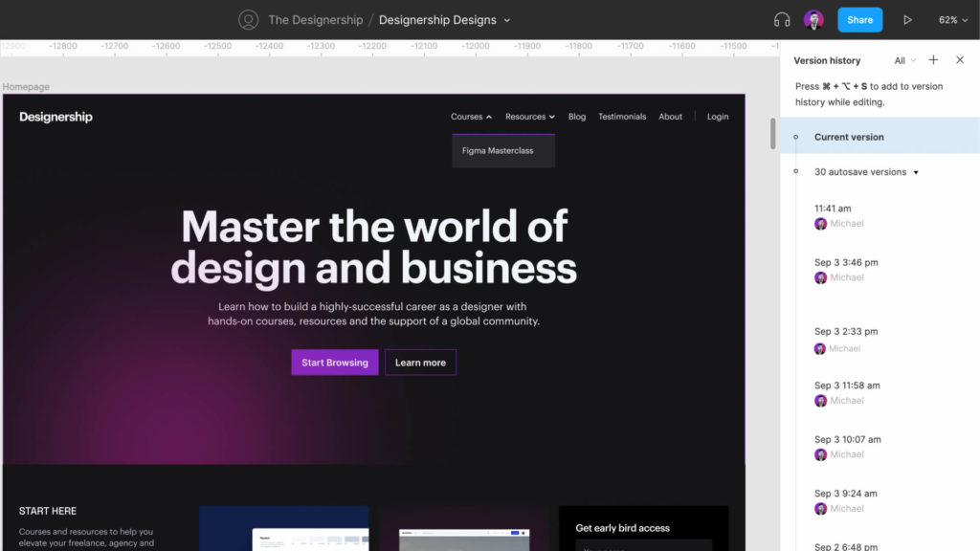Select the radio marker beside 30 autosave versions
Image resolution: width=980 pixels, height=551 pixels.
(795, 171)
